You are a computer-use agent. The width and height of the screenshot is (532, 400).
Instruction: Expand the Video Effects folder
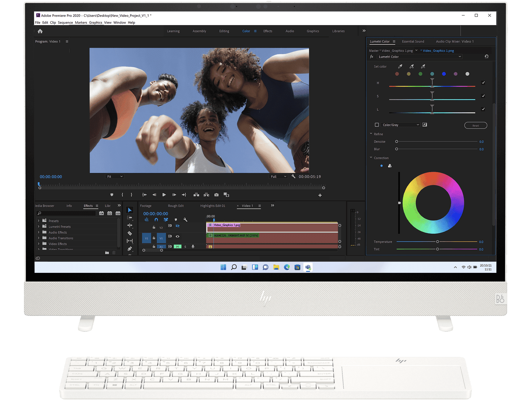tap(39, 244)
